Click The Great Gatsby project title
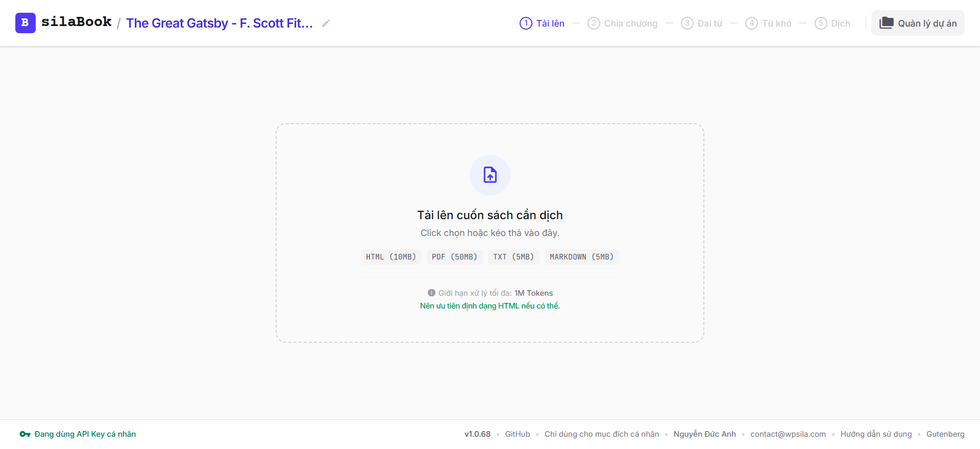The image size is (980, 449). [219, 23]
